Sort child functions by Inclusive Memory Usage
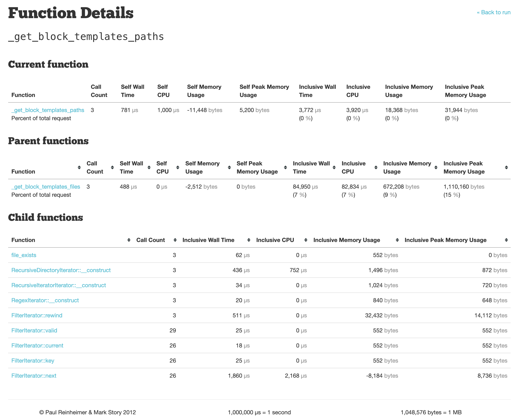The image size is (518, 420). pyautogui.click(x=347, y=240)
